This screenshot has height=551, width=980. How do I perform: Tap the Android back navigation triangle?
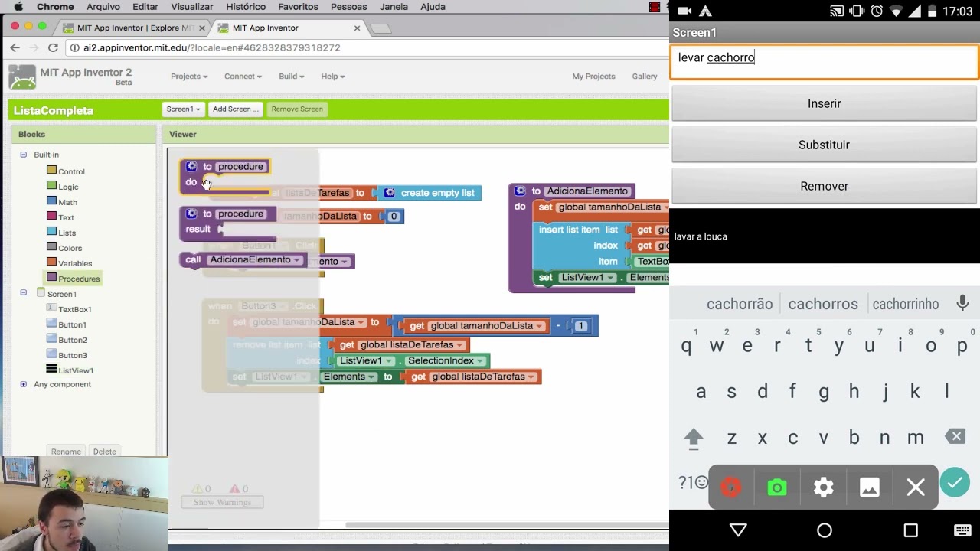coord(738,530)
